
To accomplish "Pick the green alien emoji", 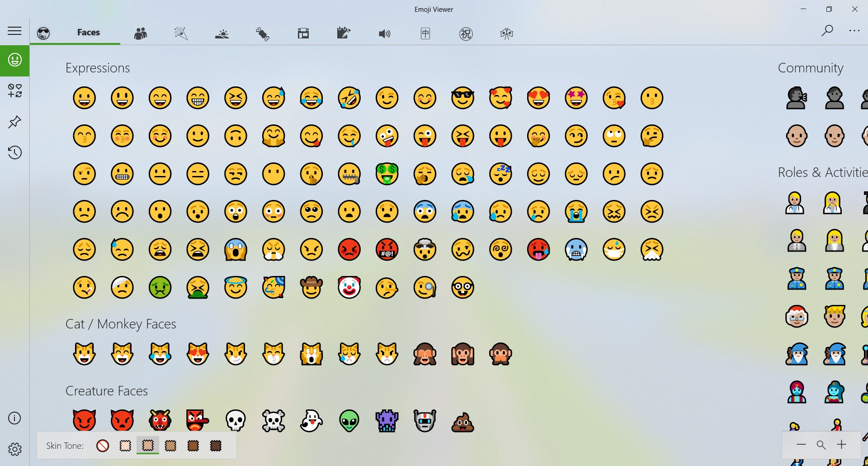I will [x=349, y=421].
